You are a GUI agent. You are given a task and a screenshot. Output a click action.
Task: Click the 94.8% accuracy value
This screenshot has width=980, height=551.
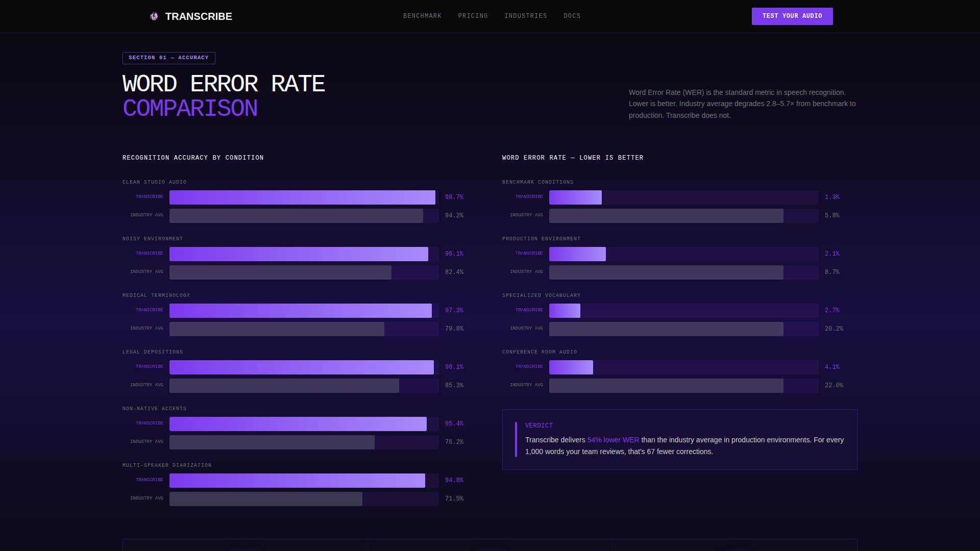(454, 480)
